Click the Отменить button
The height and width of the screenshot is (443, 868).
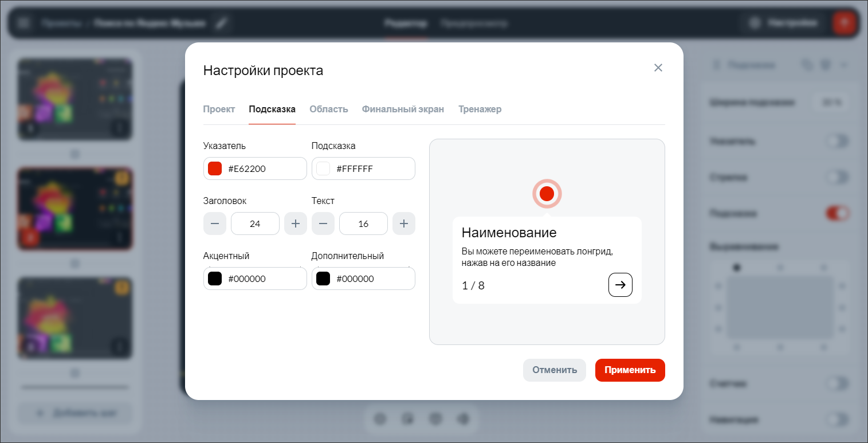pyautogui.click(x=554, y=370)
